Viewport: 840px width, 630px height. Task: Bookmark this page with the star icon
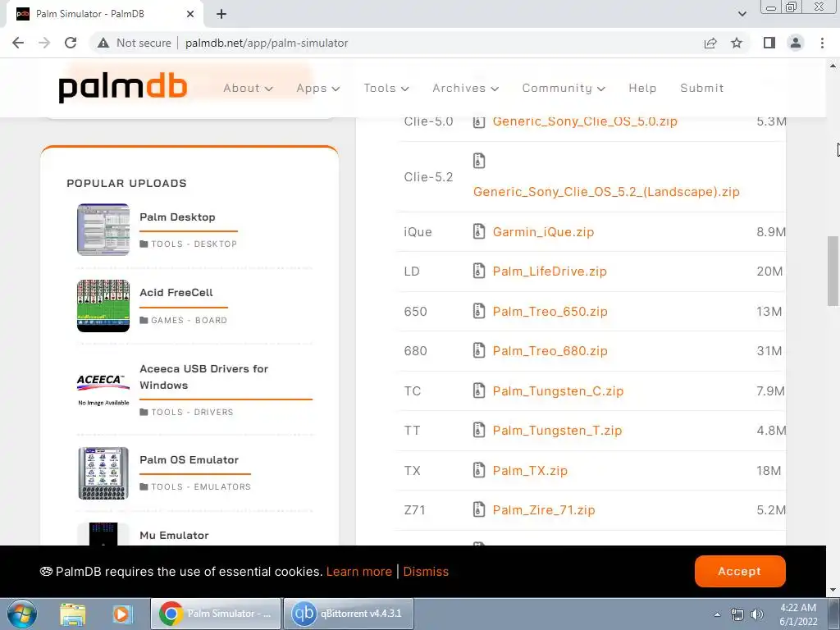pyautogui.click(x=737, y=43)
